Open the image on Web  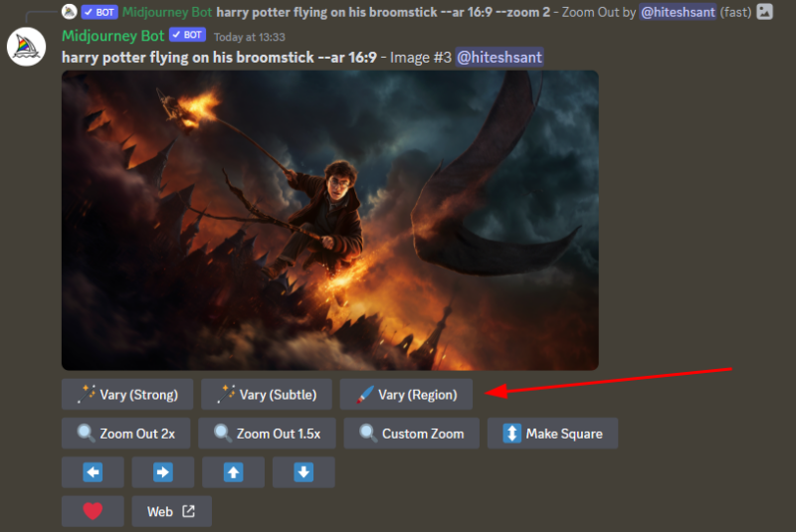pos(171,511)
